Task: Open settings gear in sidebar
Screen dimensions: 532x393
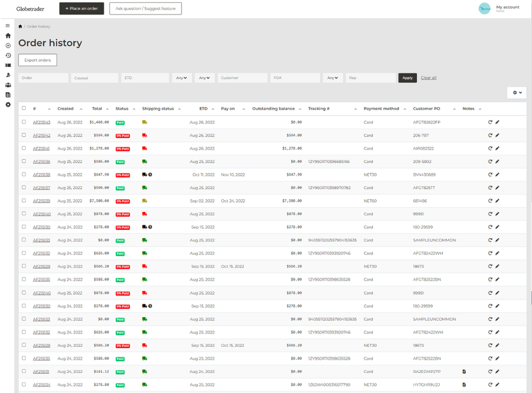Action: [x=8, y=105]
